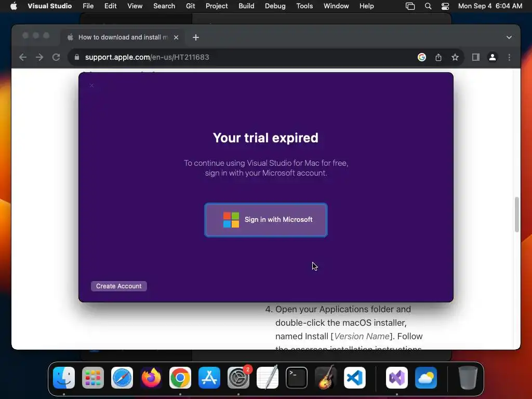
Task: Toggle the Chrome side panel
Action: [x=476, y=57]
